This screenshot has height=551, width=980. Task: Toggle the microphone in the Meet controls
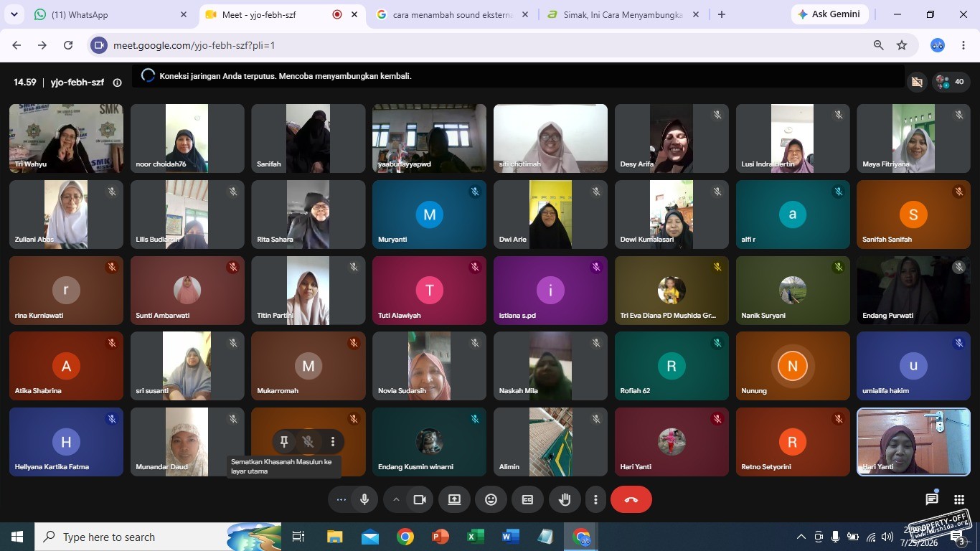pyautogui.click(x=364, y=499)
